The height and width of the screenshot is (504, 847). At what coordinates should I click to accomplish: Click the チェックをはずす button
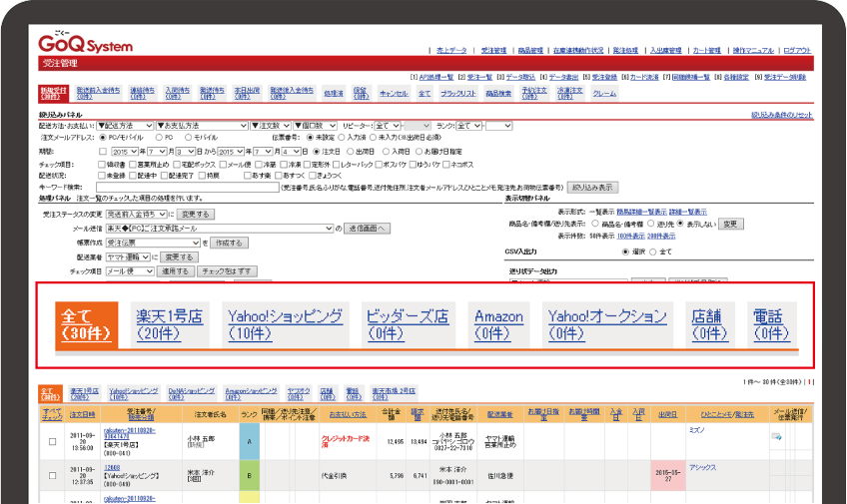[227, 271]
